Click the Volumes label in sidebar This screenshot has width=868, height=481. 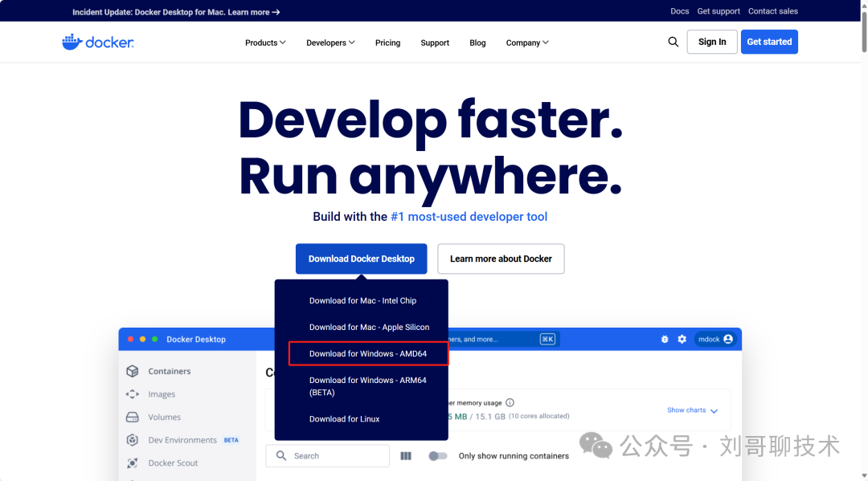(x=165, y=417)
